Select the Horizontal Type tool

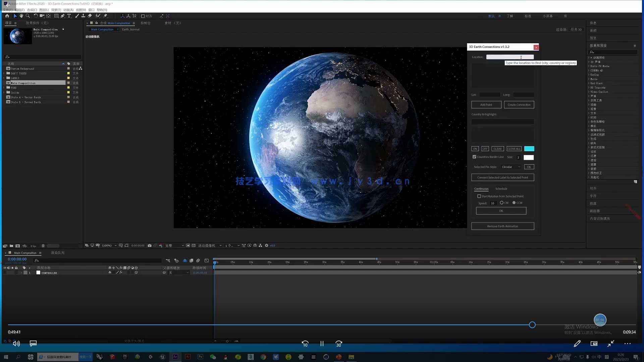69,16
